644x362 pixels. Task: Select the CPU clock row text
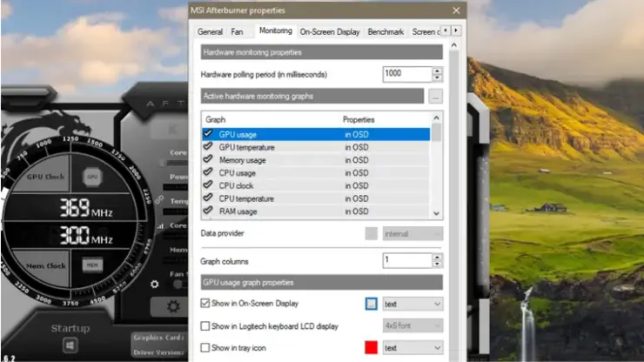236,185
